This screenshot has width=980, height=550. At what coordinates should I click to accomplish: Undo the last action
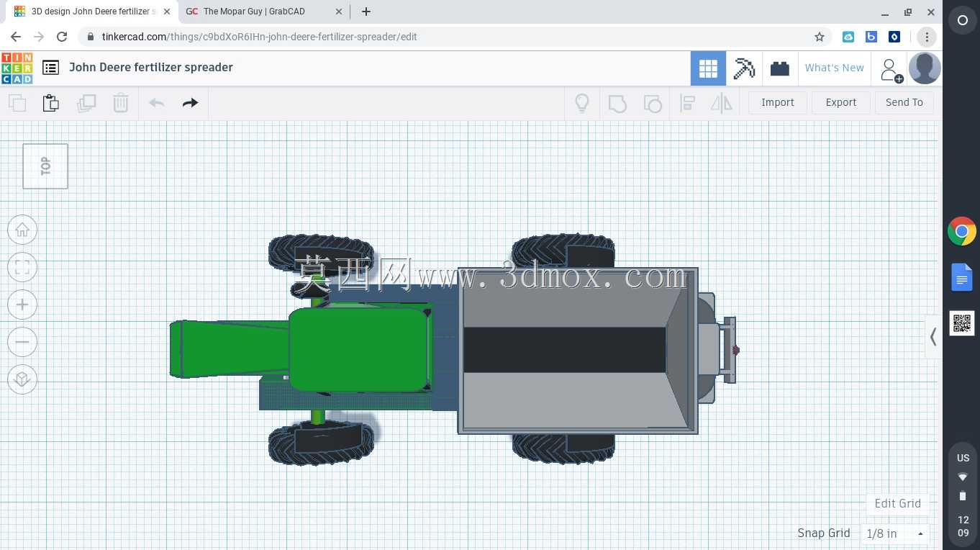[156, 103]
